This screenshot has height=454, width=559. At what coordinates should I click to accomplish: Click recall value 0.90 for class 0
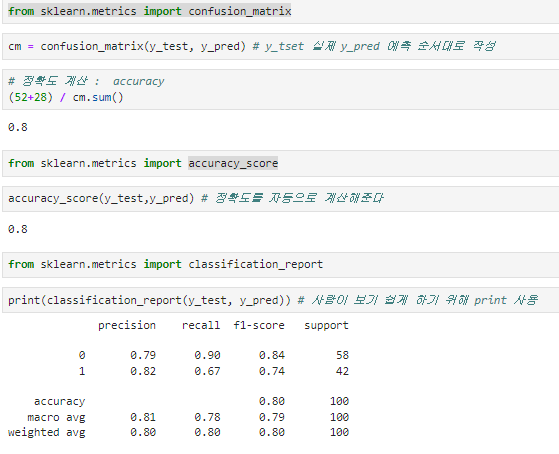[x=207, y=355]
